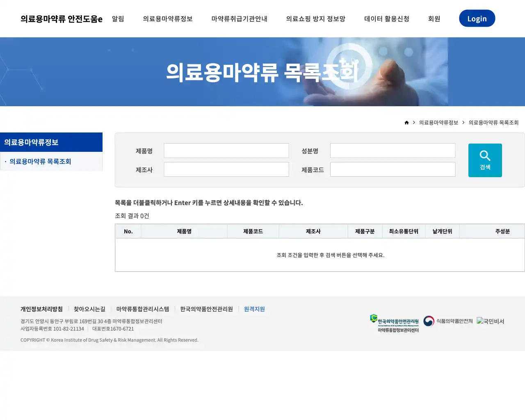525x420 pixels.
Task: Click the 조회 결과 0건 text
Action: pos(132,216)
